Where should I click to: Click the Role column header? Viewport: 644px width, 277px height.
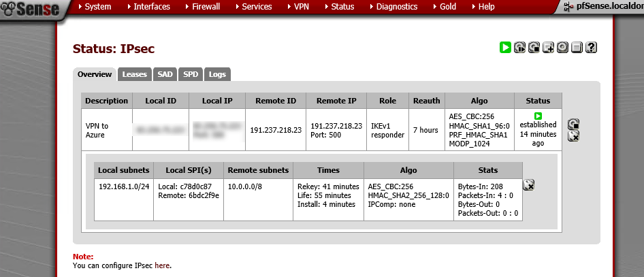click(x=388, y=101)
